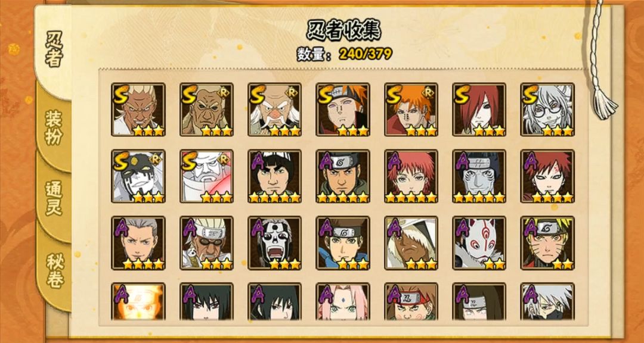This screenshot has height=343, width=644.
Task: Select the blue-skinned Kisame portrait
Action: pyautogui.click(x=479, y=176)
